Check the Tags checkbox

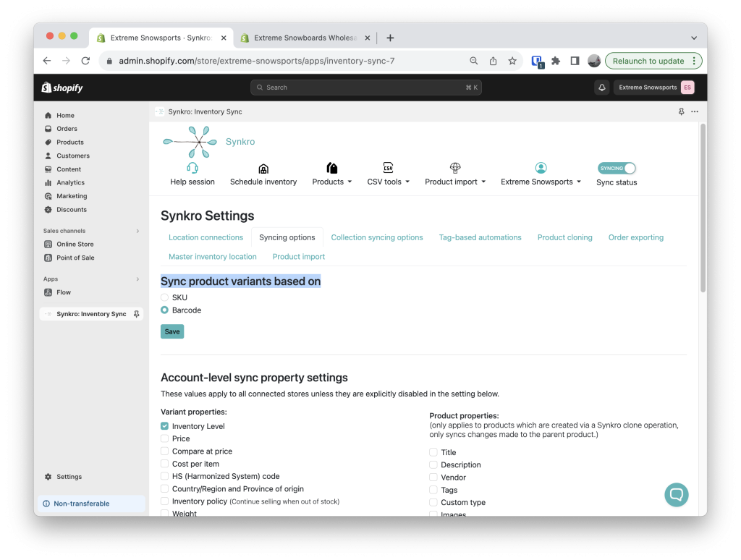point(433,490)
